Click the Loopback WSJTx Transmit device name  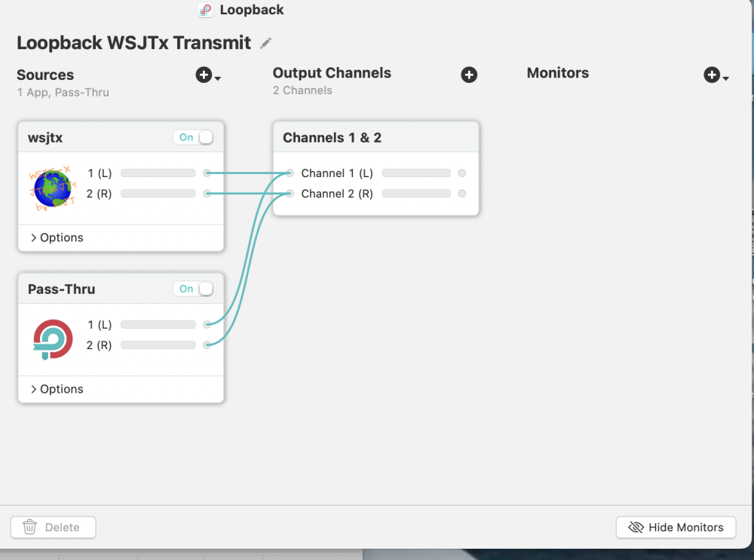133,43
